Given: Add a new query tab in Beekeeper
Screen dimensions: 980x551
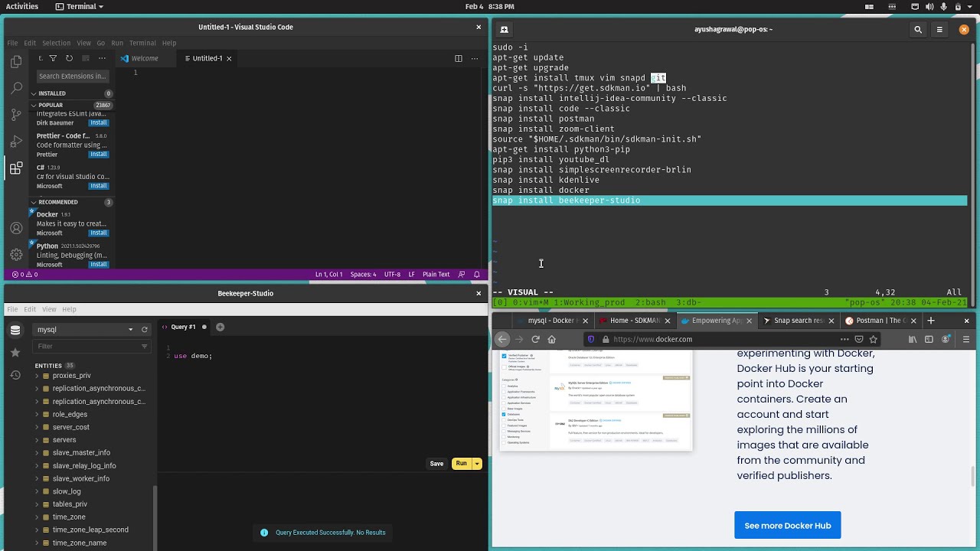Looking at the screenshot, I should [220, 327].
